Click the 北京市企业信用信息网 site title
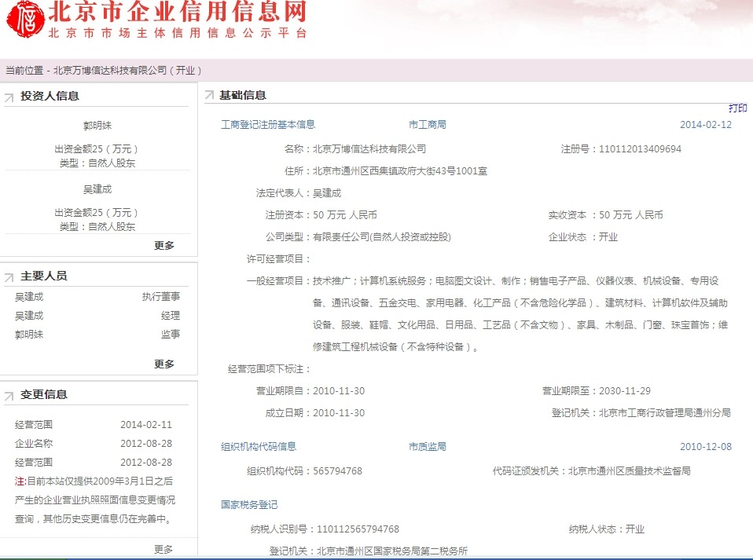The image size is (753, 560). (x=178, y=12)
